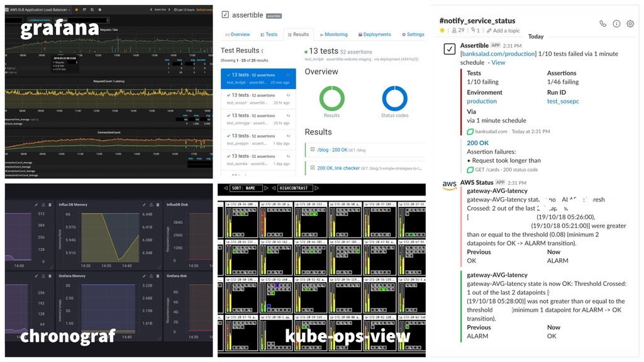
Task: Open Assertible's Deployments tab
Action: (x=375, y=35)
